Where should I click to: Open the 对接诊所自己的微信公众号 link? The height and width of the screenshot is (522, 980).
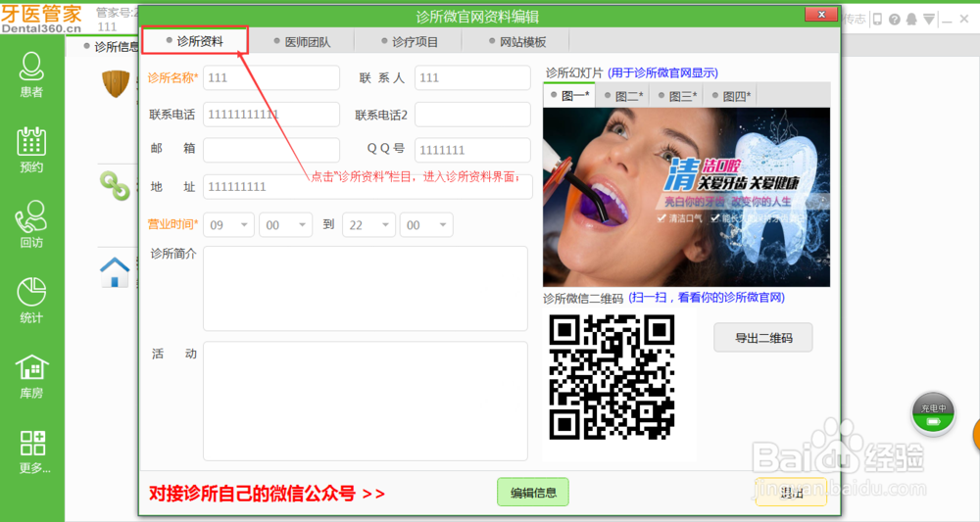pyautogui.click(x=267, y=494)
